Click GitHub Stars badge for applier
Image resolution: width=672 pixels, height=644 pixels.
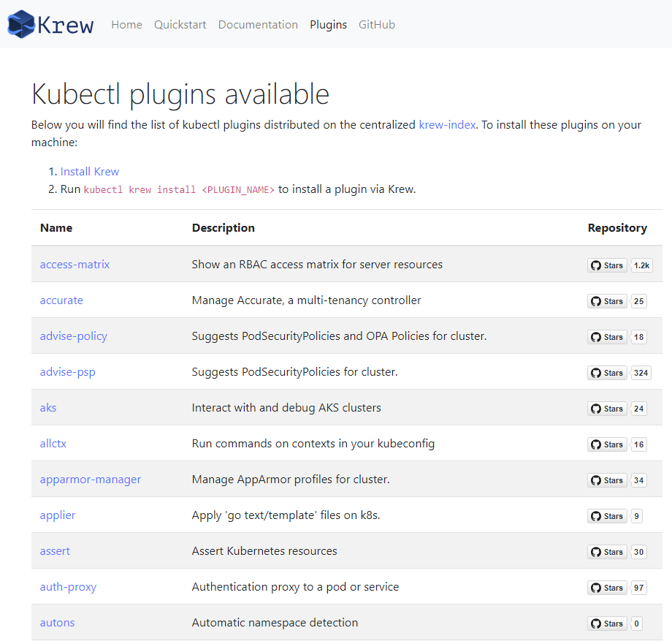607,516
